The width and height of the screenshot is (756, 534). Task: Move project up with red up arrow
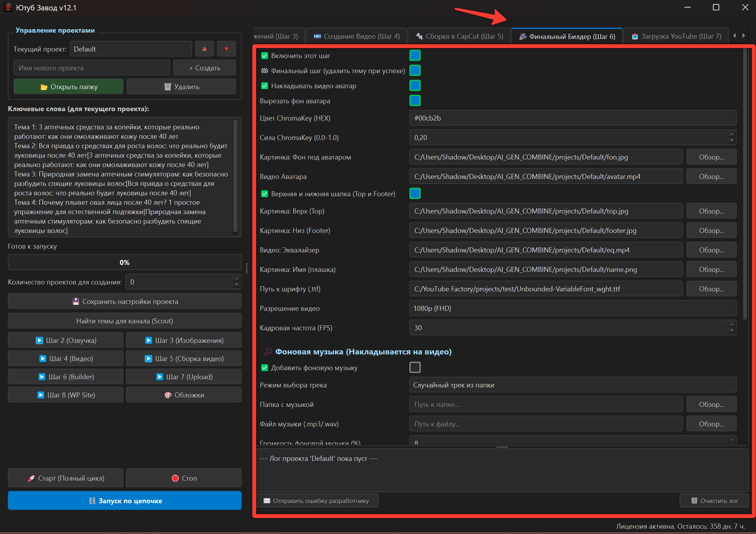tap(204, 49)
